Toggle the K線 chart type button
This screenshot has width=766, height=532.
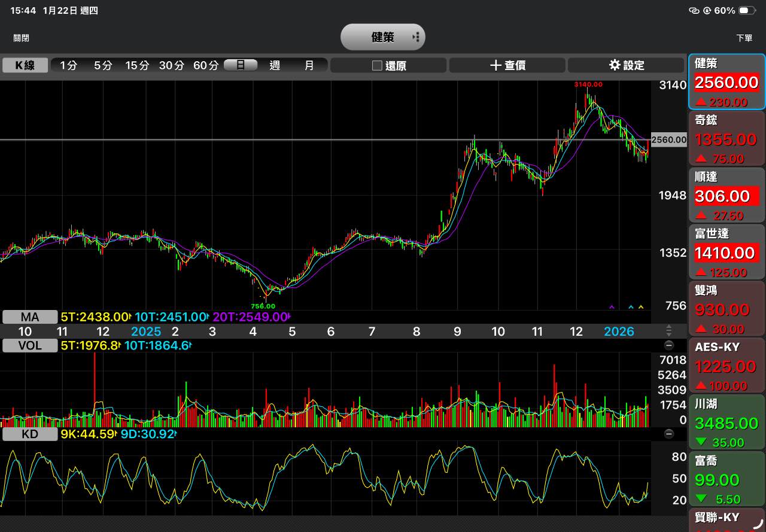(25, 65)
